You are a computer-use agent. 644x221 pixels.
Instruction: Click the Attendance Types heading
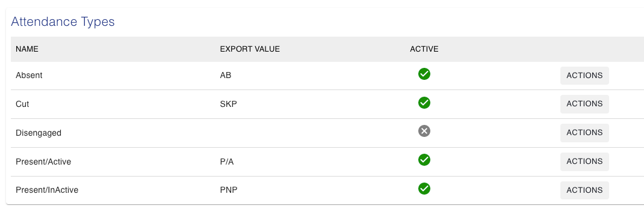point(63,22)
